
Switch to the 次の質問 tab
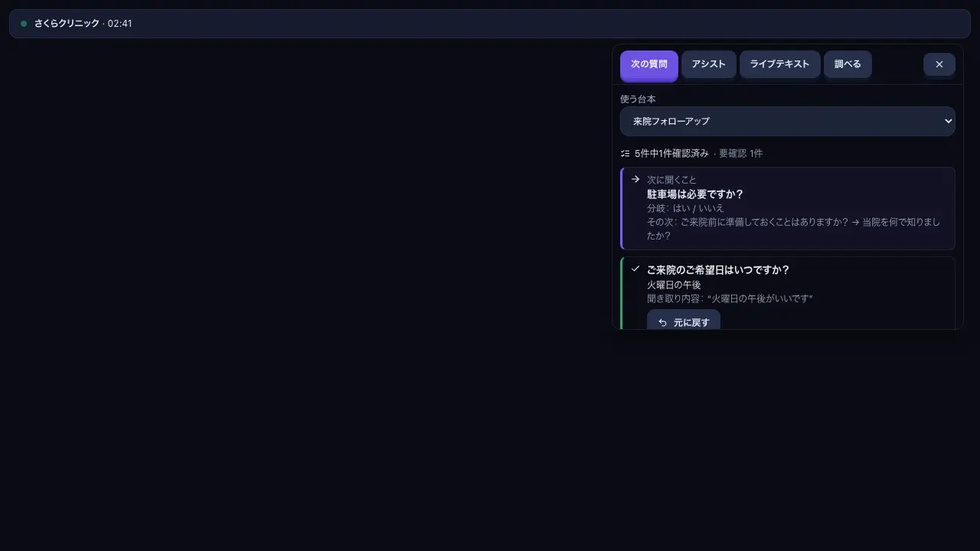tap(649, 65)
